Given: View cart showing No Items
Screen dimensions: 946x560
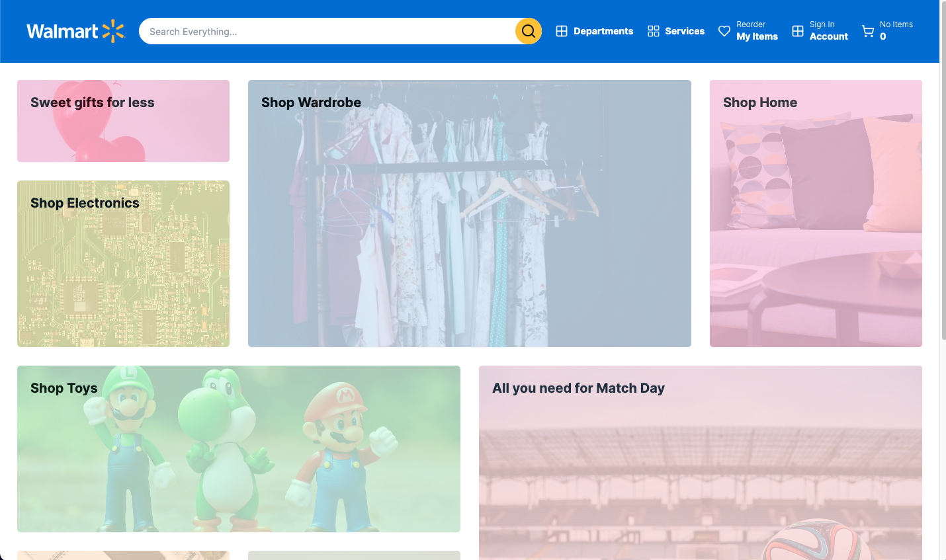Looking at the screenshot, I should (887, 31).
